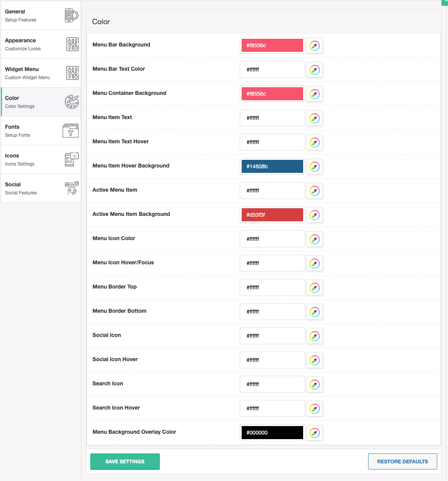Open the color picker for Social Icon
Image resolution: width=448 pixels, height=481 pixels.
click(x=314, y=336)
